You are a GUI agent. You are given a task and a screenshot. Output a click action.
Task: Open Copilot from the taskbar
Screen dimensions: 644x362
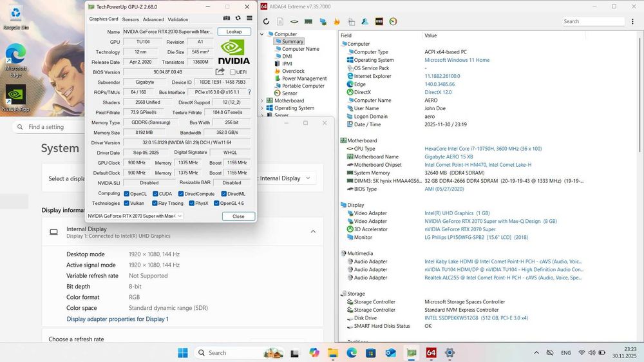pos(314,352)
